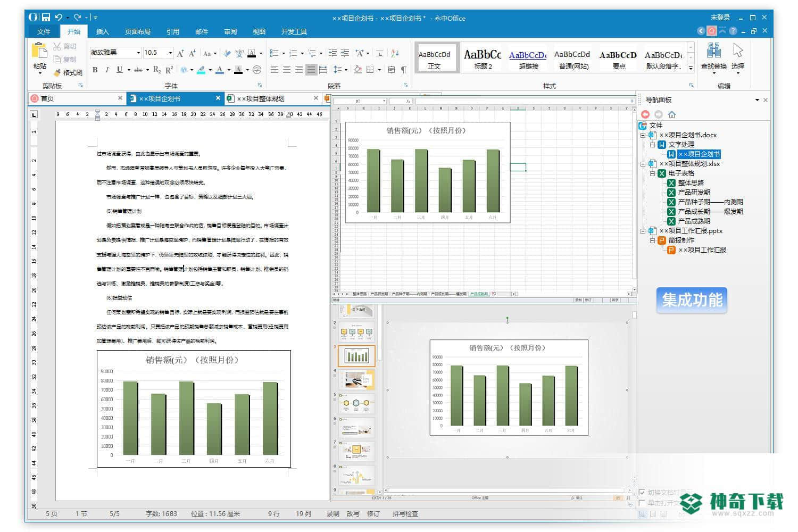This screenshot has height=532, width=798.
Task: Toggle superscript R² formatting
Action: coord(169,70)
